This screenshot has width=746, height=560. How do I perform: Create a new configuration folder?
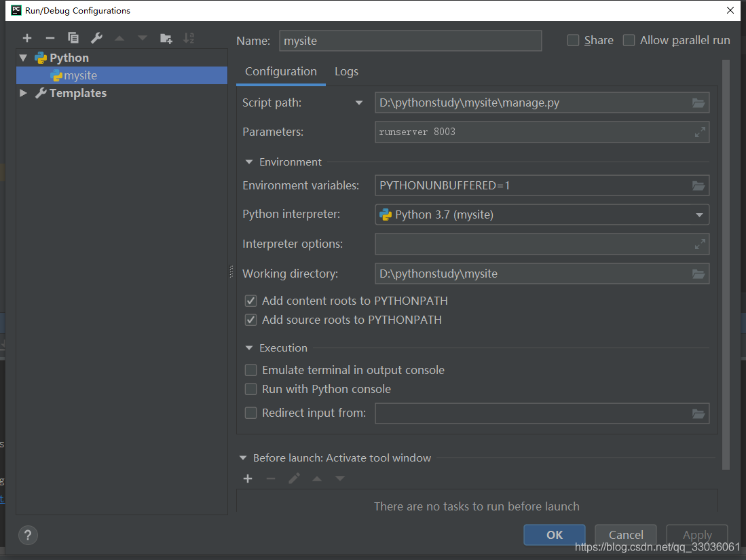pyautogui.click(x=166, y=38)
